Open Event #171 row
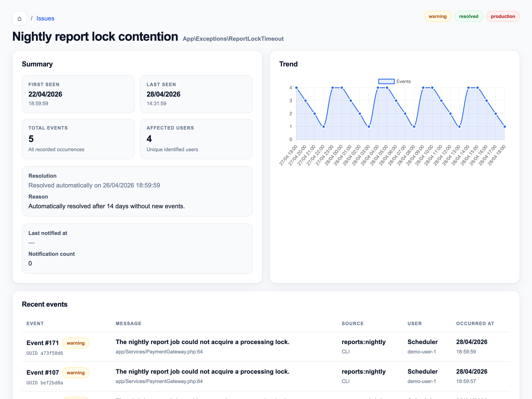 pyautogui.click(x=43, y=343)
